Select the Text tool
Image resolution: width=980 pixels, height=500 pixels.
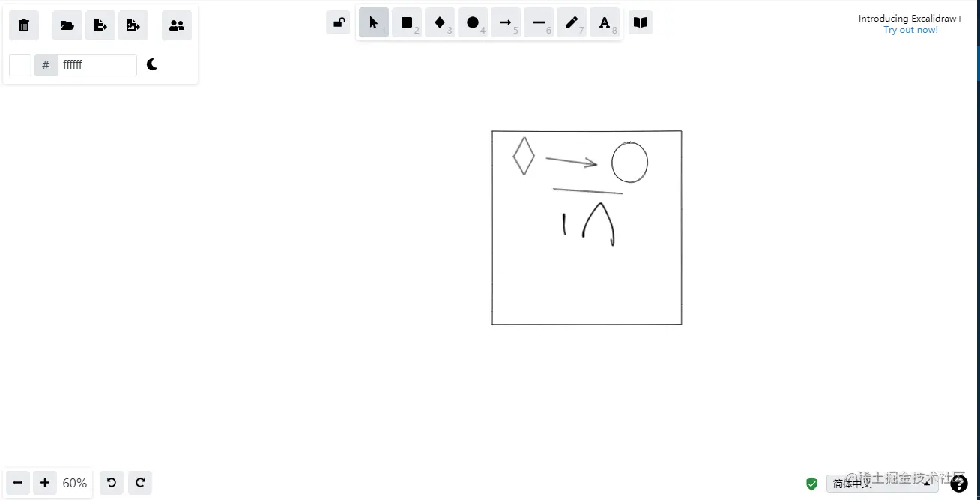click(x=605, y=22)
